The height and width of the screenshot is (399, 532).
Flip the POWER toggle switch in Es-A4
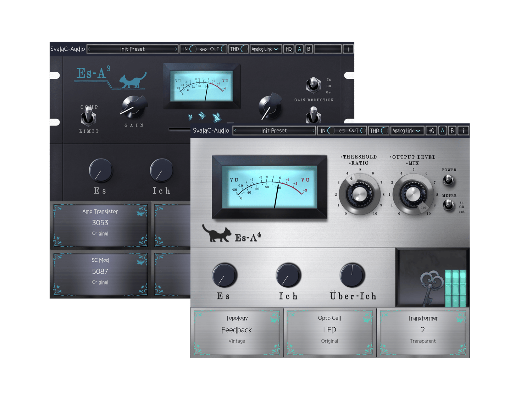[449, 180]
